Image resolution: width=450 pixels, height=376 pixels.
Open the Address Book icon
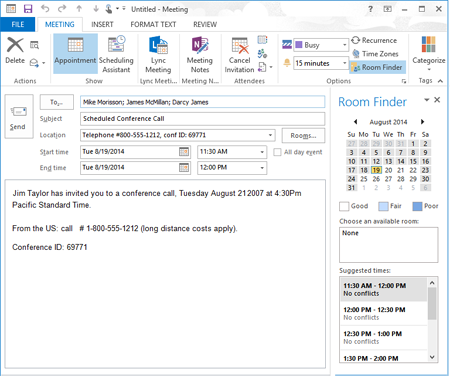262,40
